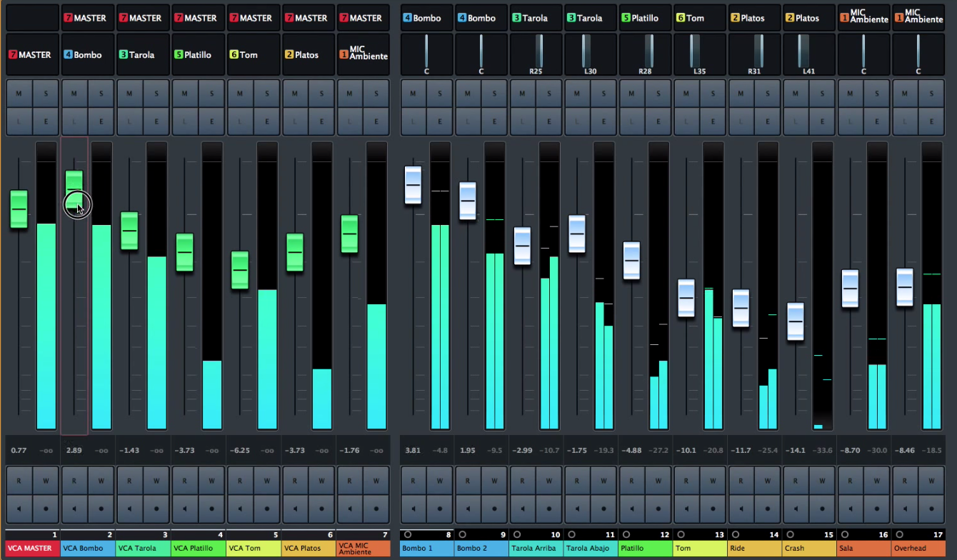Enable Listen mode on Bombo 2
This screenshot has width=957, height=560.
[x=468, y=121]
